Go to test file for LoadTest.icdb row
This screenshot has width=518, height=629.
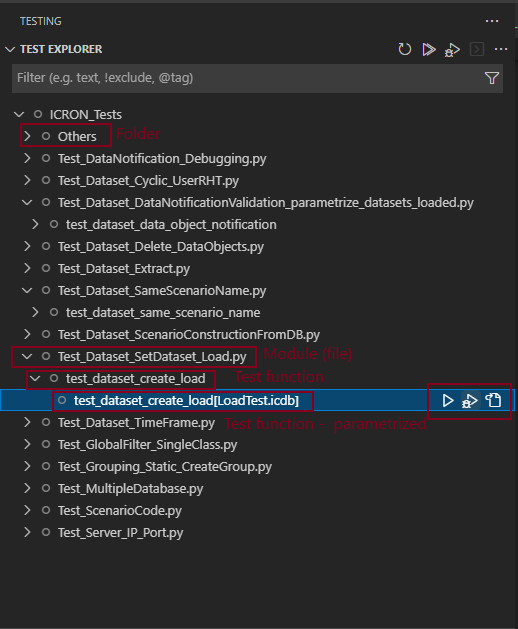pyautogui.click(x=493, y=400)
